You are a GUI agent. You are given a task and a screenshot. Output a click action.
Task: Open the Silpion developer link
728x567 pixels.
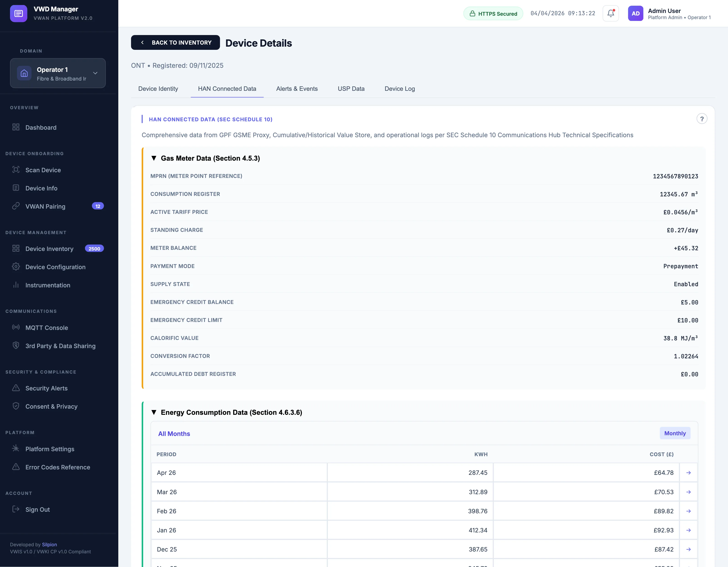tap(49, 545)
